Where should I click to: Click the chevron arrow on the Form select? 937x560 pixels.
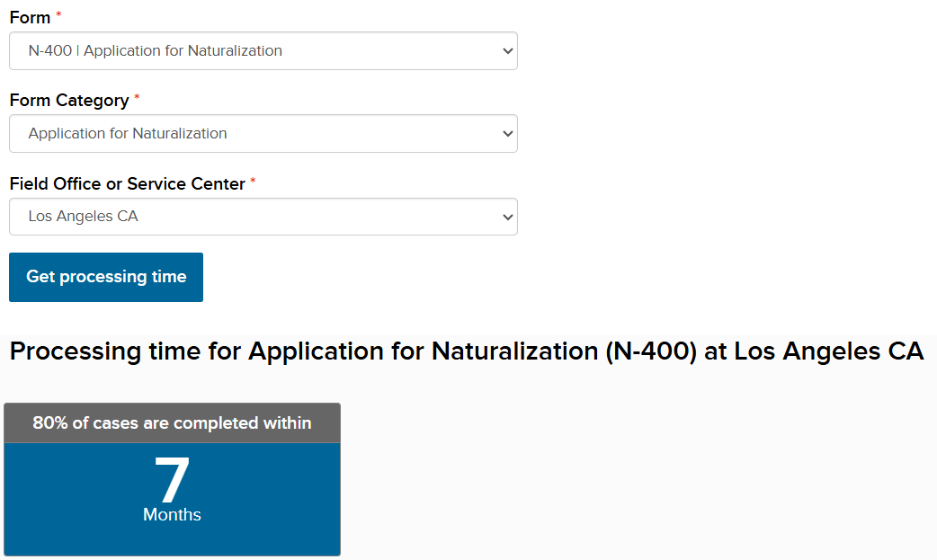tap(507, 51)
